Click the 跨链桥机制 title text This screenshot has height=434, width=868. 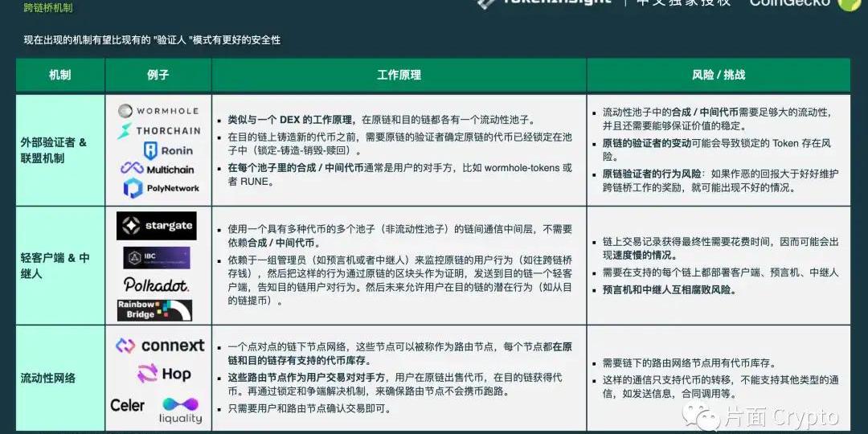(48, 8)
